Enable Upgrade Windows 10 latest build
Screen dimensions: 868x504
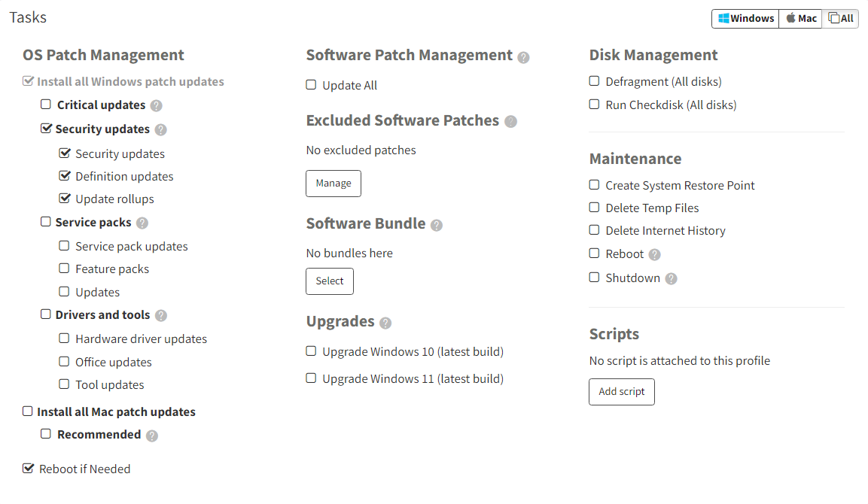pos(311,351)
